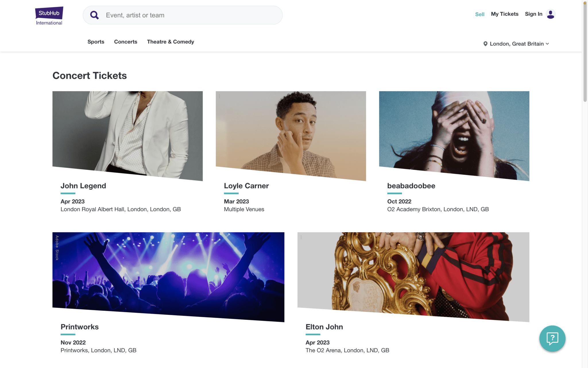
Task: Click The O2 Arena venue text
Action: [x=347, y=350]
